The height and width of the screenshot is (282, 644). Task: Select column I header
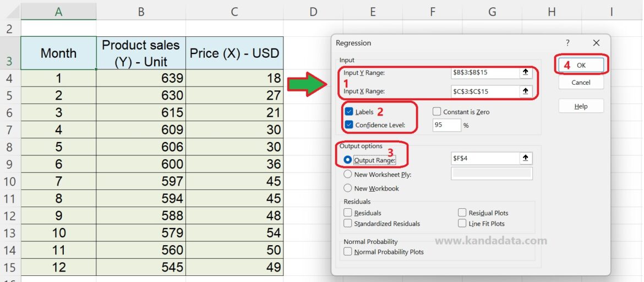[x=612, y=12]
